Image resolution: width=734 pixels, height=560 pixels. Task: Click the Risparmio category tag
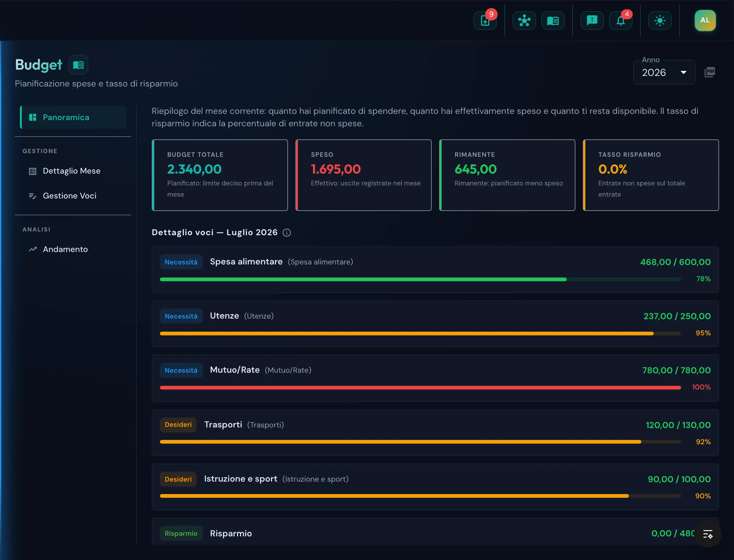181,533
